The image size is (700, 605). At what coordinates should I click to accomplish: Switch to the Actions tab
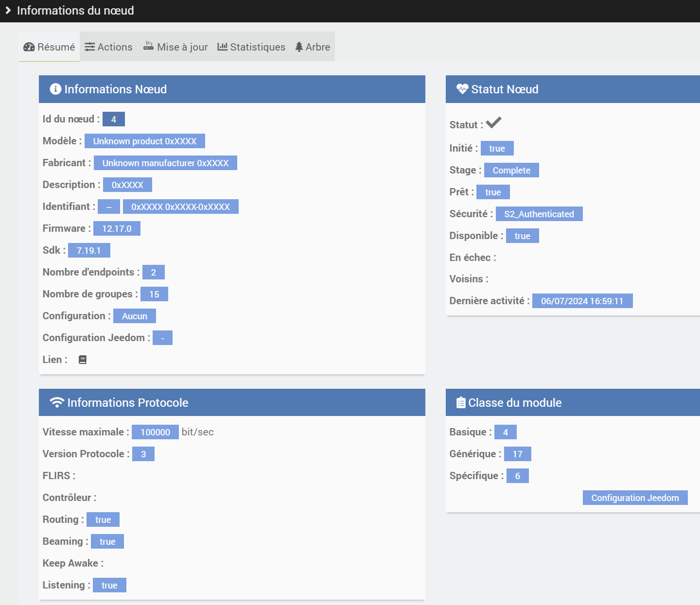tap(108, 47)
